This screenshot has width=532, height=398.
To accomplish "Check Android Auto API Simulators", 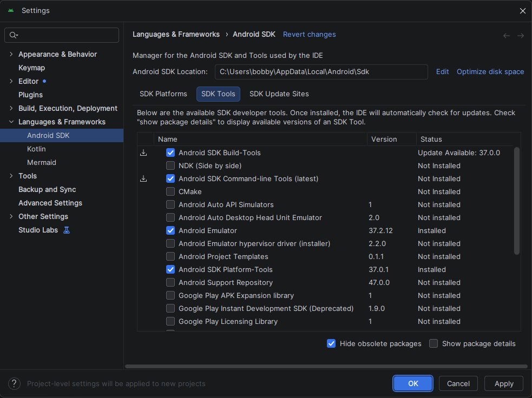I will 170,204.
